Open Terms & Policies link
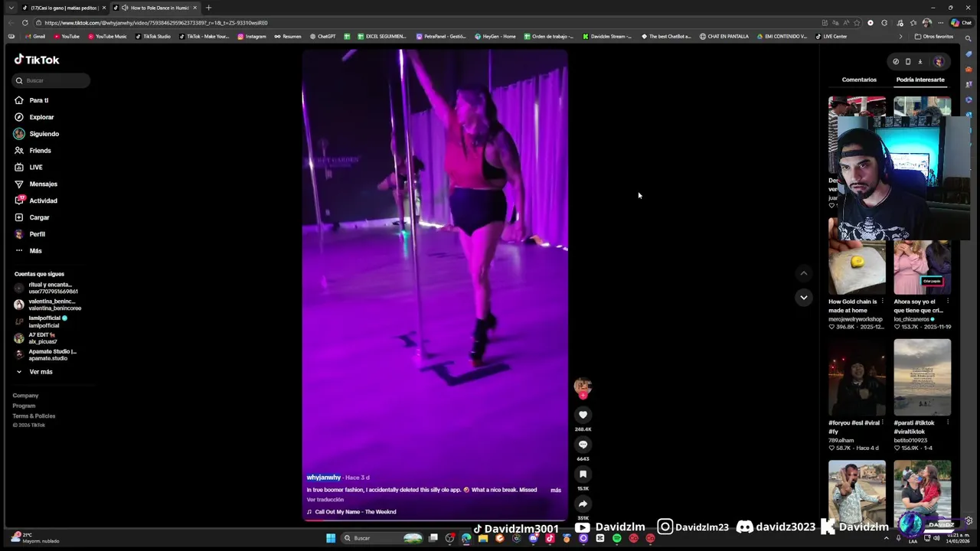This screenshot has width=980, height=551. click(34, 416)
